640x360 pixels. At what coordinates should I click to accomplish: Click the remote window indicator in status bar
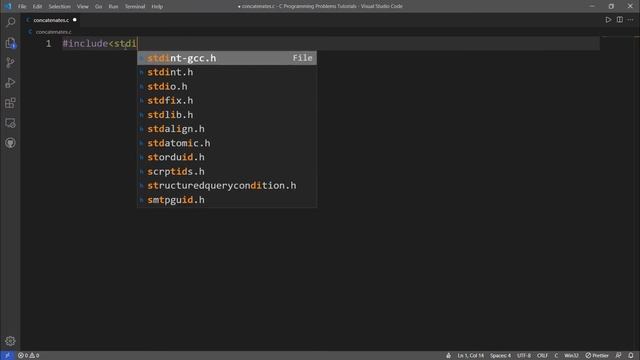[x=7, y=356]
